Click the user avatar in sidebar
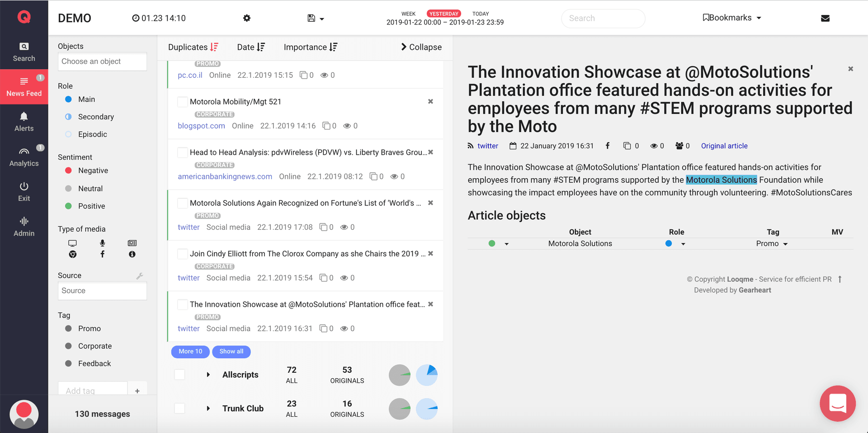Image resolution: width=868 pixels, height=433 pixels. 24,414
